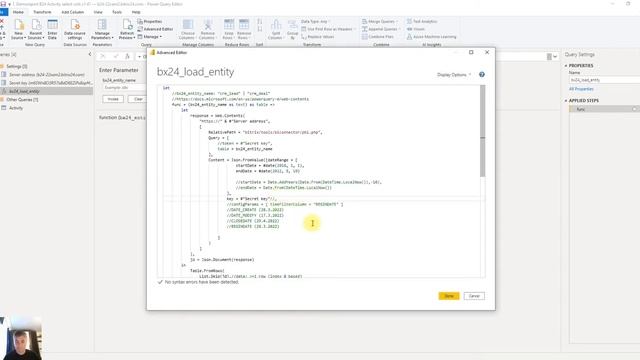Click the Manage Parameters icon

[x=102, y=29]
